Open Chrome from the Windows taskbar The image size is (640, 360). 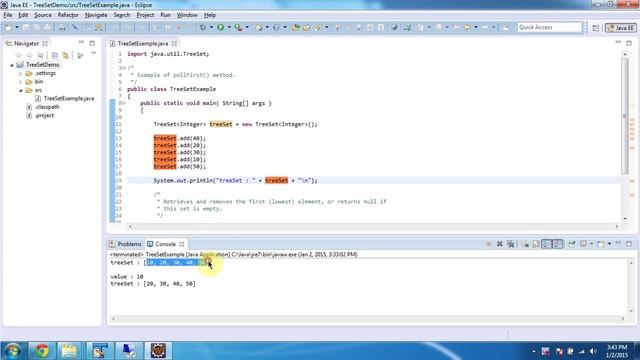(x=41, y=351)
